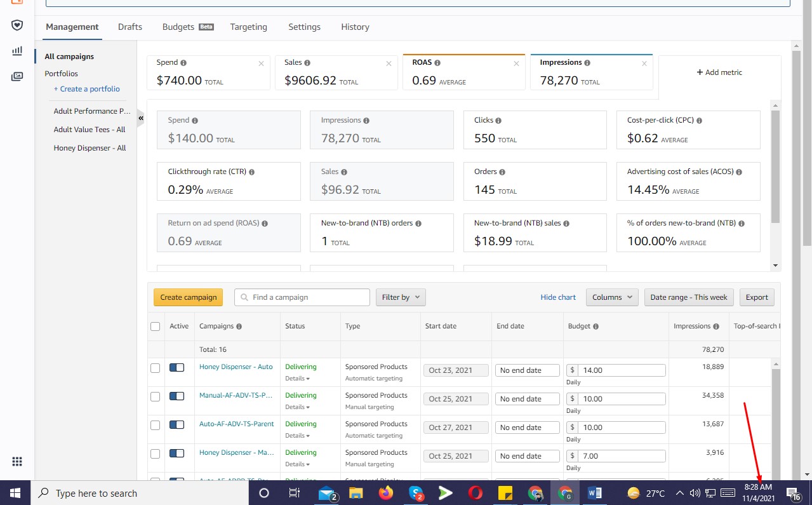Open the Columns dropdown
The image size is (812, 505).
611,297
